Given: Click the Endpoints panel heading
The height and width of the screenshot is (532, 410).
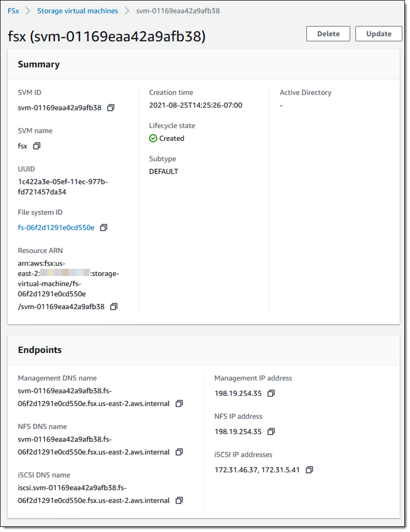Looking at the screenshot, I should click(39, 350).
